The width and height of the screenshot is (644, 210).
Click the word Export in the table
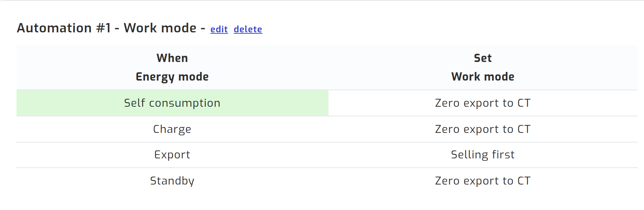tap(172, 155)
